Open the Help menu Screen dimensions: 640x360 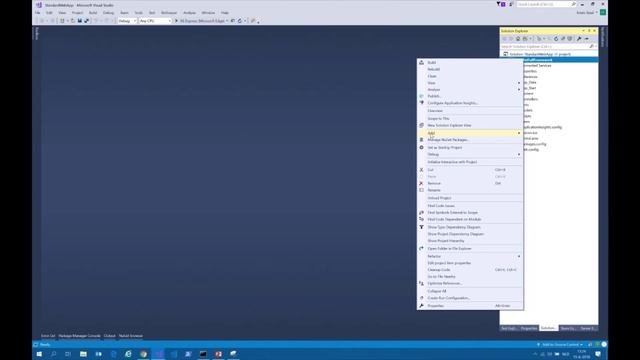225,13
